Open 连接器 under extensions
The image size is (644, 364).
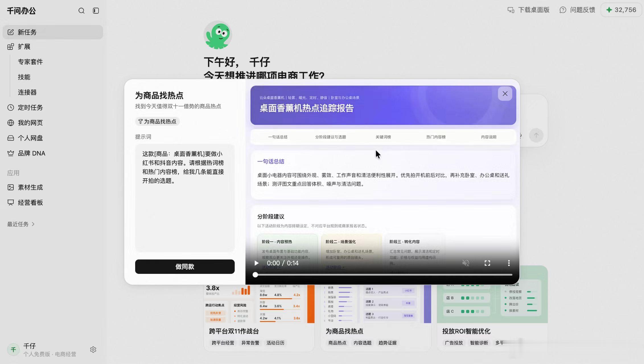pos(27,92)
